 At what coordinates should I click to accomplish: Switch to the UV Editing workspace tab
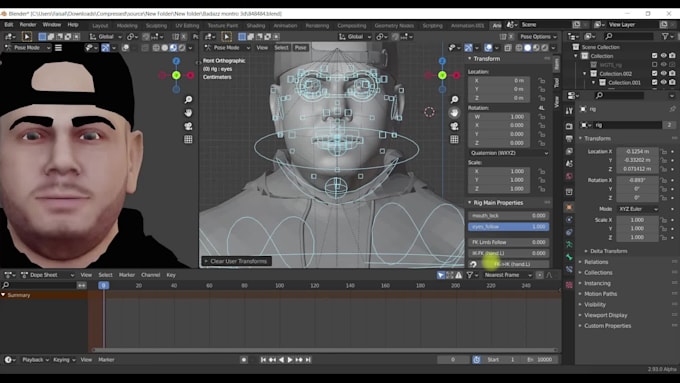(x=187, y=26)
